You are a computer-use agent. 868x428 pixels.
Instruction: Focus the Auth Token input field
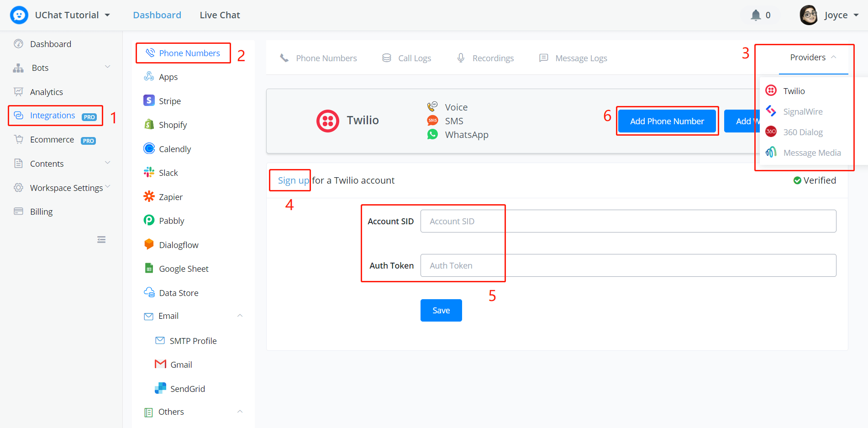(x=628, y=265)
